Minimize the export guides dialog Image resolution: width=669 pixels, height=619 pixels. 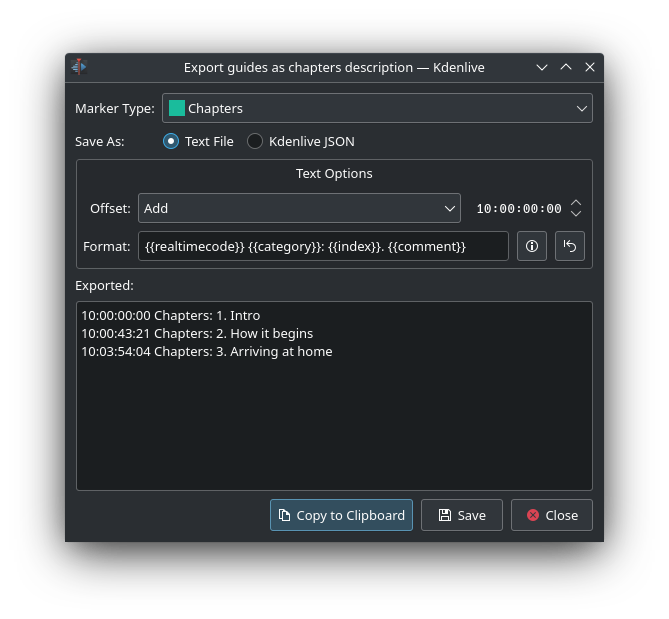coord(542,67)
